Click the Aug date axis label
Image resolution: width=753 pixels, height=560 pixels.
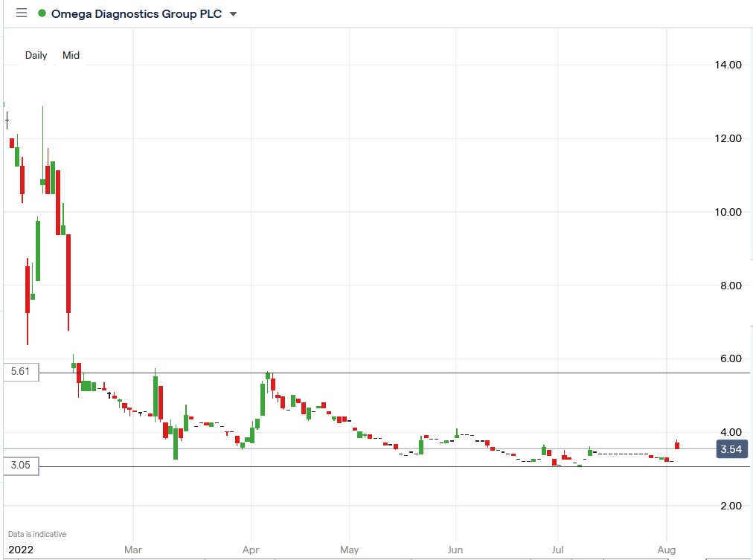tap(667, 550)
